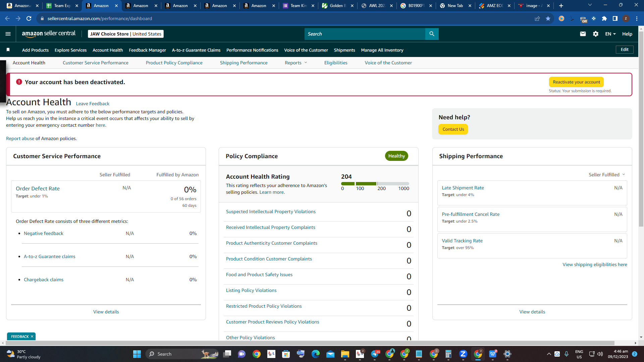Open the Zoom app from the taskbar
Image resolution: width=644 pixels, height=362 pixels.
(x=463, y=354)
